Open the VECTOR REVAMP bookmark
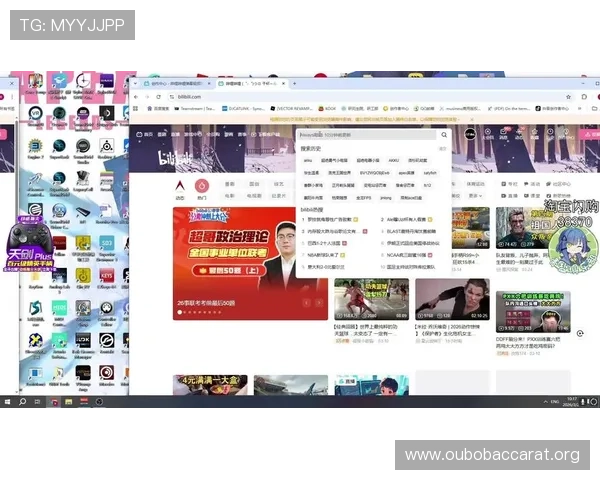Image resolution: width=600 pixels, height=480 pixels. click(292, 109)
